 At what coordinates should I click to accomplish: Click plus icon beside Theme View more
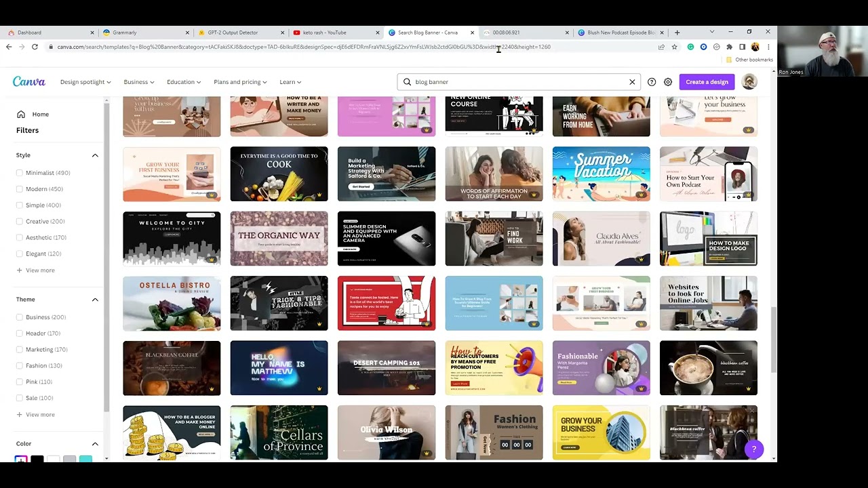tap(19, 415)
